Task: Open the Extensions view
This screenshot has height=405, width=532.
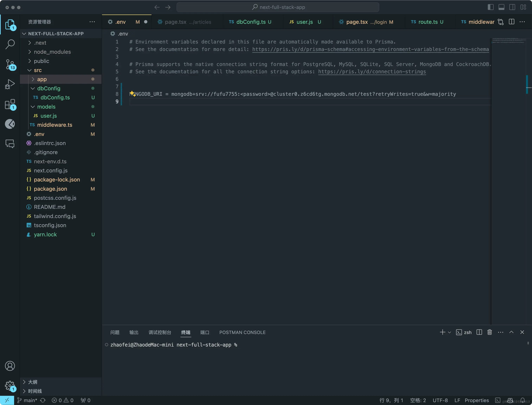Action: tap(10, 104)
